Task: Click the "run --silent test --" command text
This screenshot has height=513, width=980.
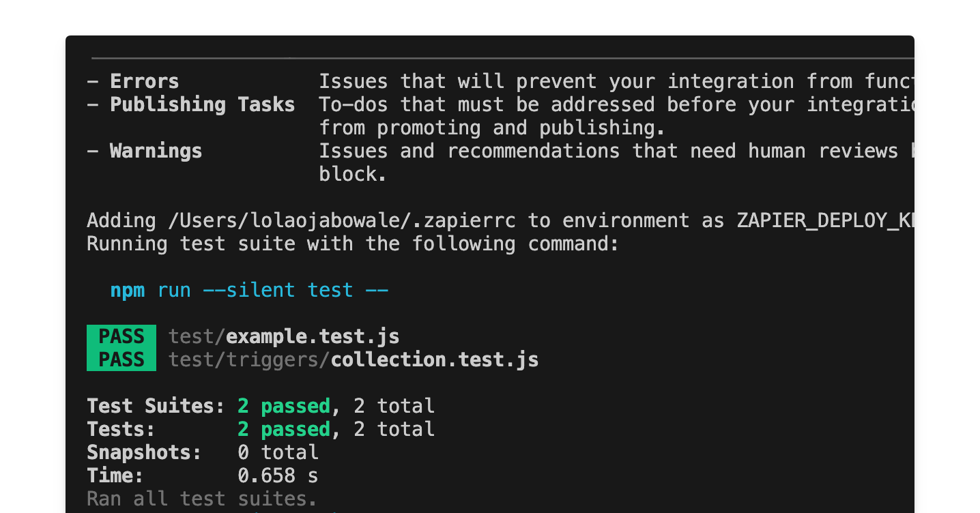Action: tap(273, 290)
